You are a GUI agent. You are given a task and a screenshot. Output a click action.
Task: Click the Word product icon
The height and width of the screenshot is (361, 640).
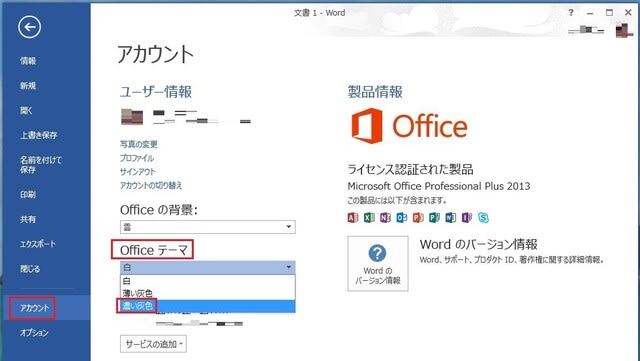451,218
